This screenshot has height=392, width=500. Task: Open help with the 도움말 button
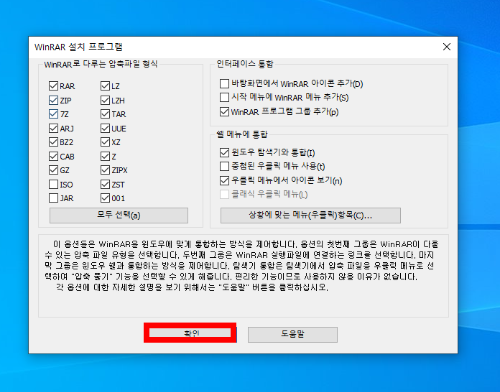pos(293,334)
